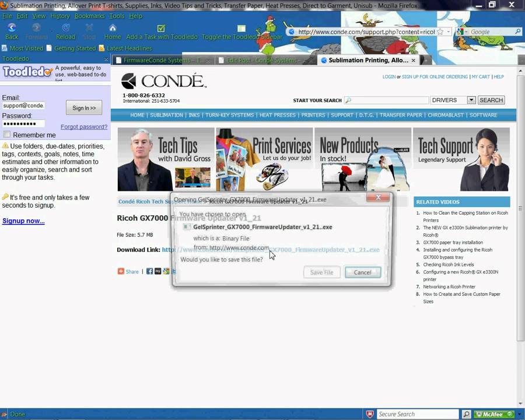Open the McAfee SiteAdvisor status button
The height and width of the screenshot is (420, 525).
[494, 414]
